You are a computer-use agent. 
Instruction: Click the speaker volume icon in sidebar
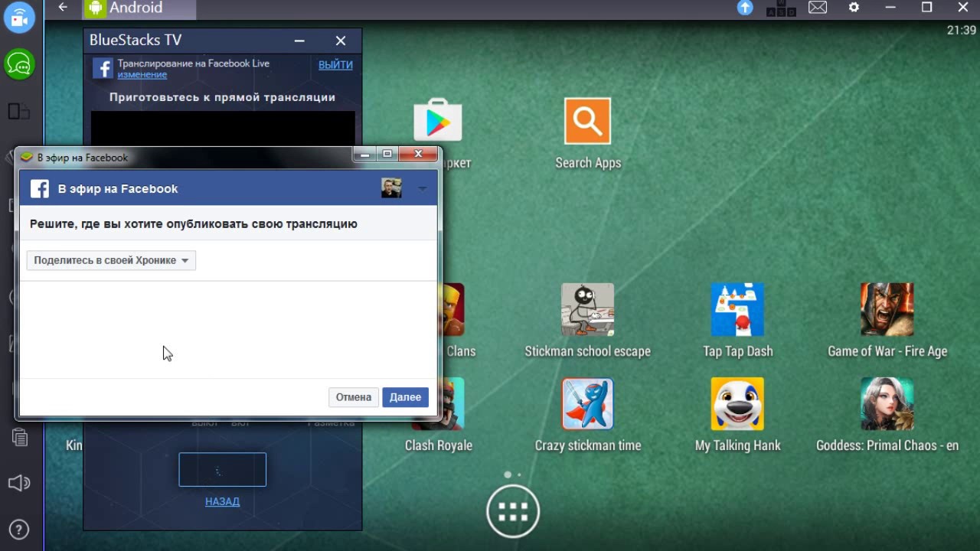tap(19, 483)
